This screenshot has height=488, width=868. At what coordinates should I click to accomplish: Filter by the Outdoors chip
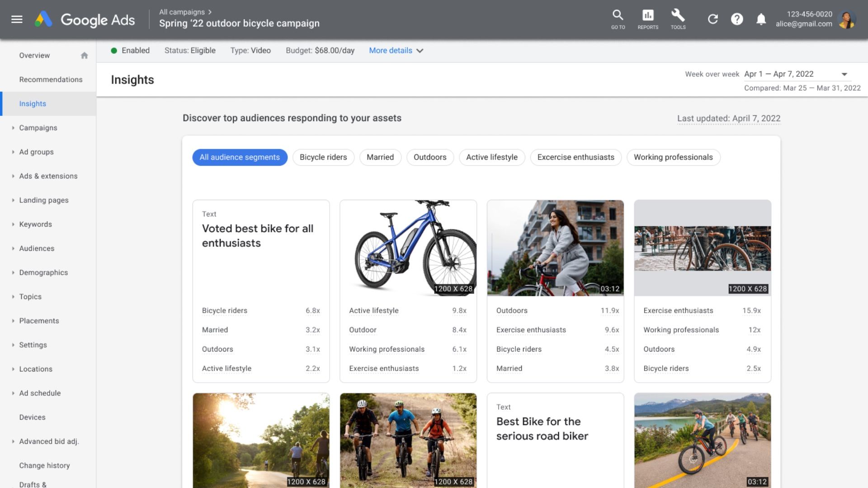[x=430, y=157]
